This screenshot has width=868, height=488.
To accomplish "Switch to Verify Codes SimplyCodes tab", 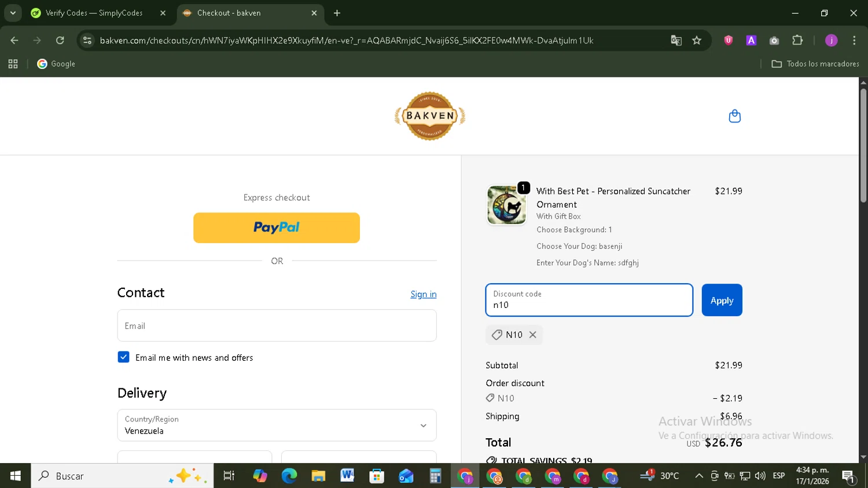I will point(94,13).
